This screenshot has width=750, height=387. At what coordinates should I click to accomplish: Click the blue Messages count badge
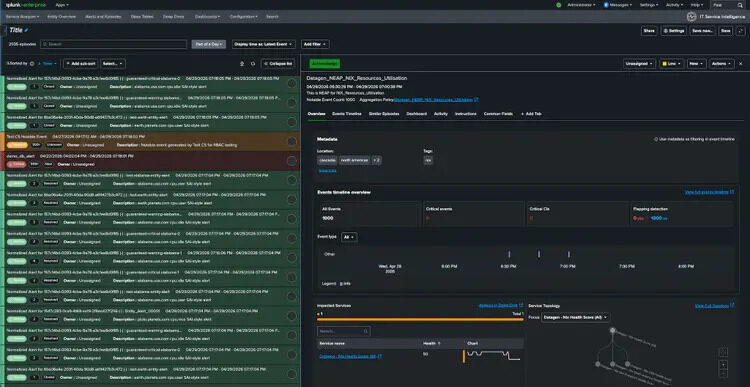pyautogui.click(x=606, y=5)
